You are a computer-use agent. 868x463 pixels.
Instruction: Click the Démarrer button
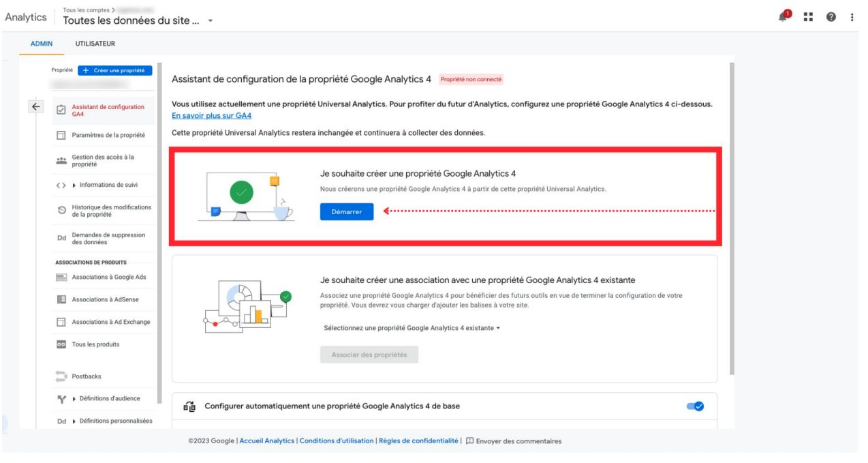tap(347, 212)
